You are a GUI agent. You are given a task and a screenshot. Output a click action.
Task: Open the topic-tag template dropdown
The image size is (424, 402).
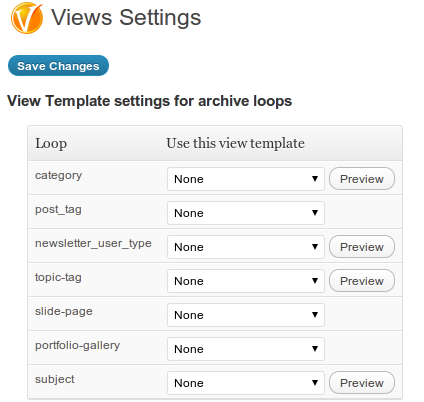246,281
